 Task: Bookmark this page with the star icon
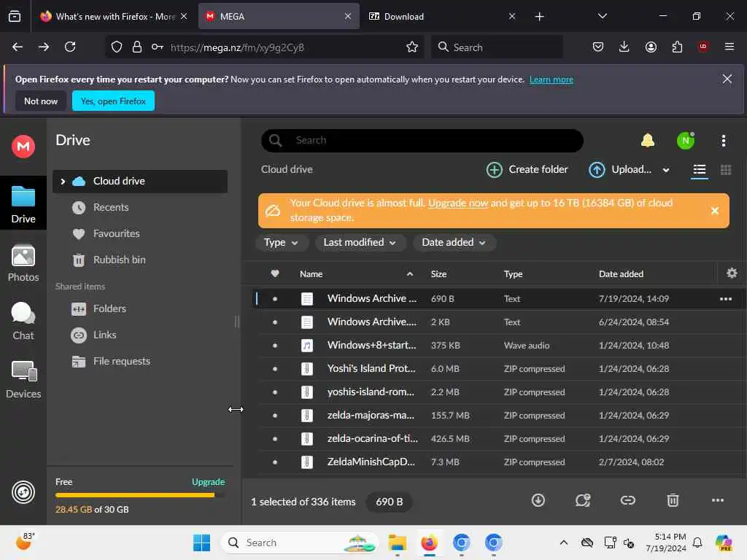[411, 47]
